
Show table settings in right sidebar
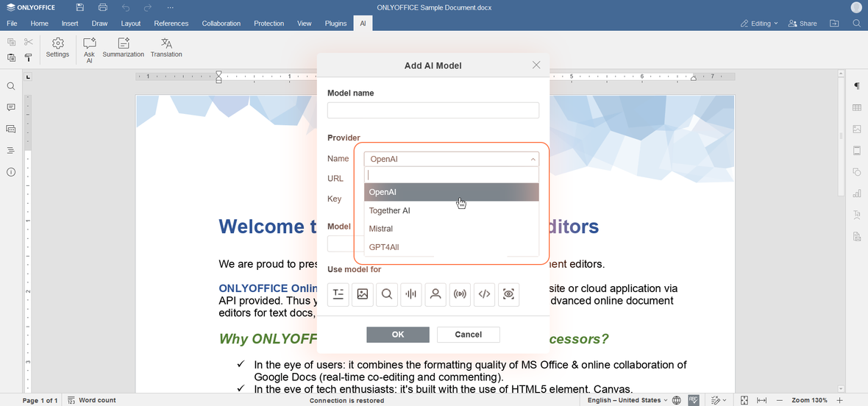click(857, 107)
